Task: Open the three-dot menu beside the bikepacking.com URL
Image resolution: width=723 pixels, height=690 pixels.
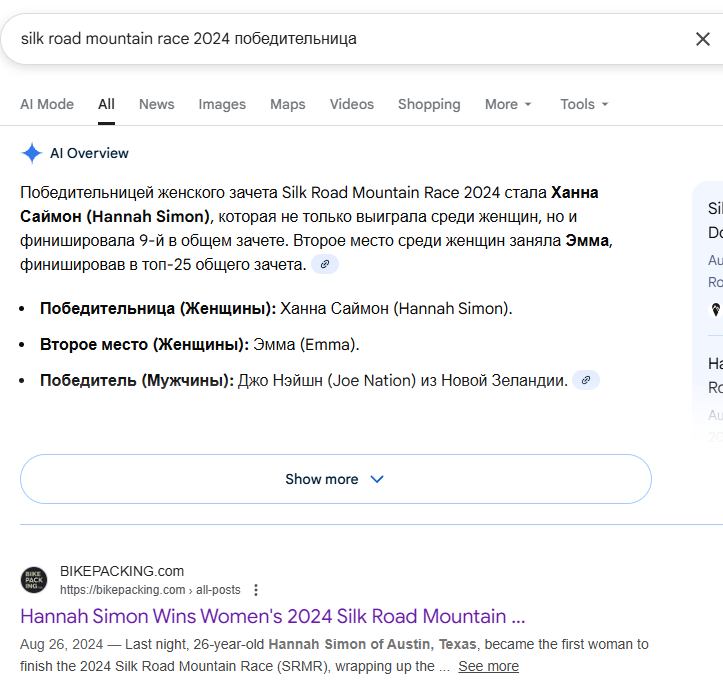Action: coord(256,590)
